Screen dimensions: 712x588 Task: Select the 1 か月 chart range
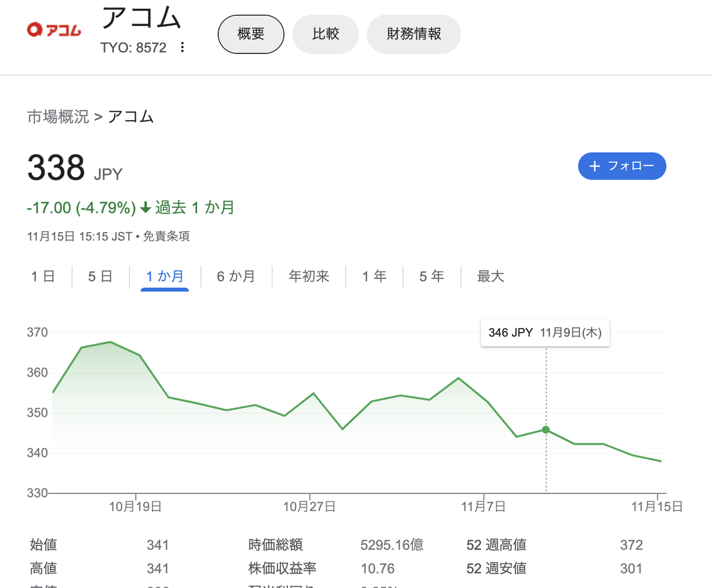click(165, 277)
